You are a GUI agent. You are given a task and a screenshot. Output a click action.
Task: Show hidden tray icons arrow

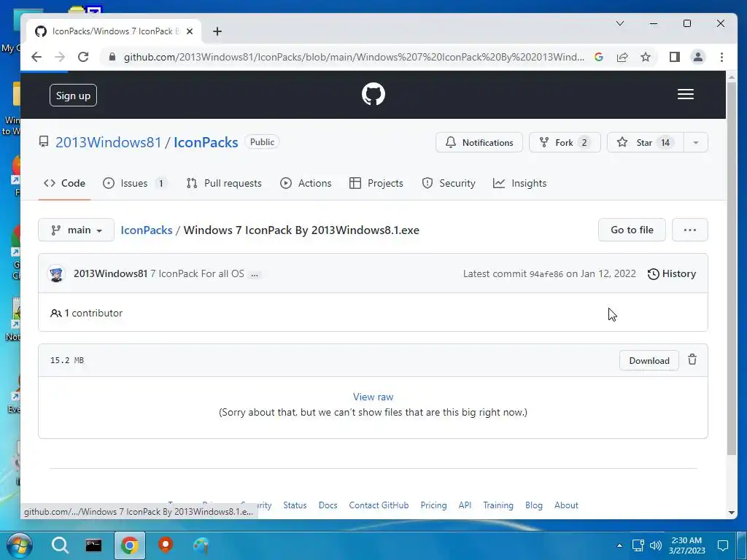pyautogui.click(x=619, y=545)
